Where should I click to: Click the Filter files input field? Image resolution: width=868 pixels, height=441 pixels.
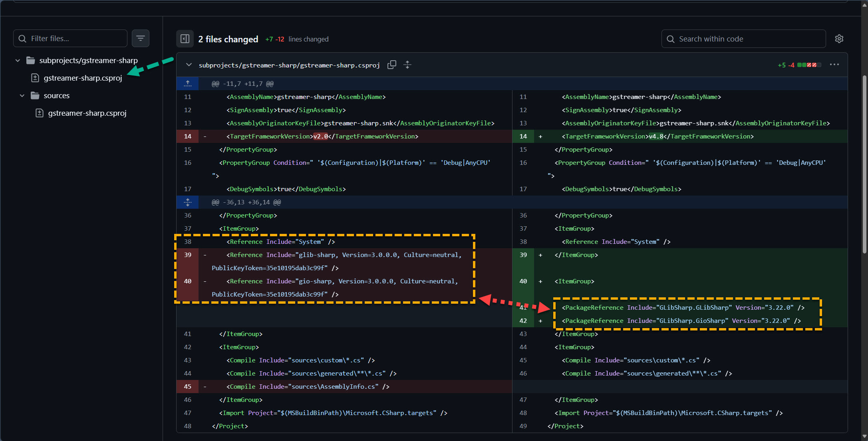76,38
